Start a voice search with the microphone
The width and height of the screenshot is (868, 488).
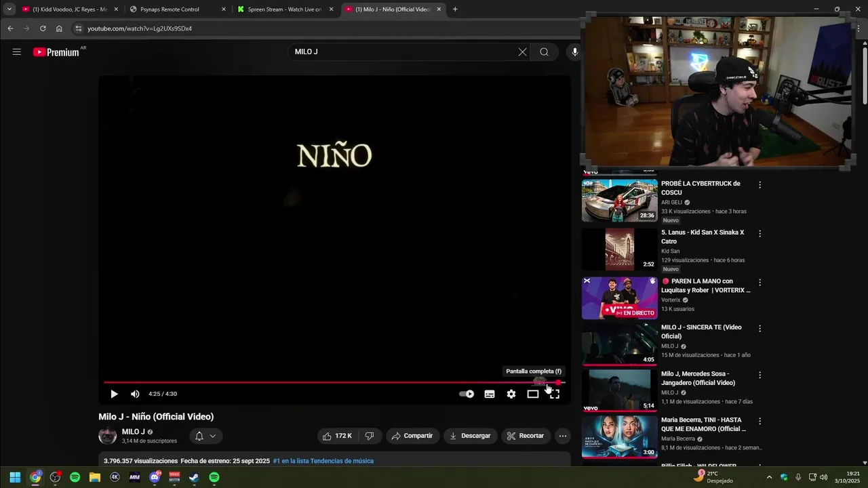click(x=574, y=52)
